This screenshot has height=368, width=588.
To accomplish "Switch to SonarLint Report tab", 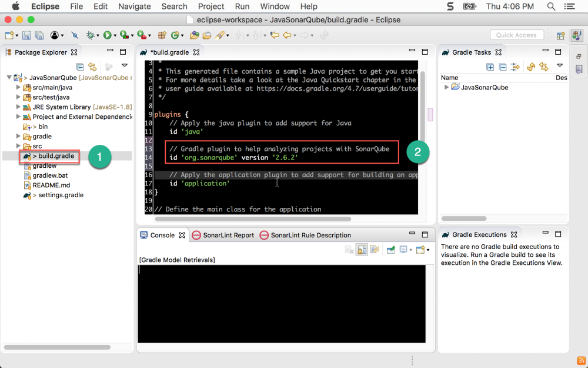I will [x=223, y=235].
